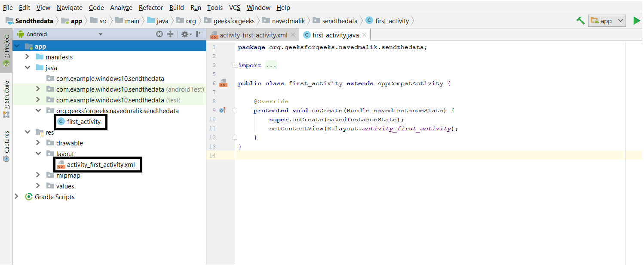Open the Help menu

point(283,7)
